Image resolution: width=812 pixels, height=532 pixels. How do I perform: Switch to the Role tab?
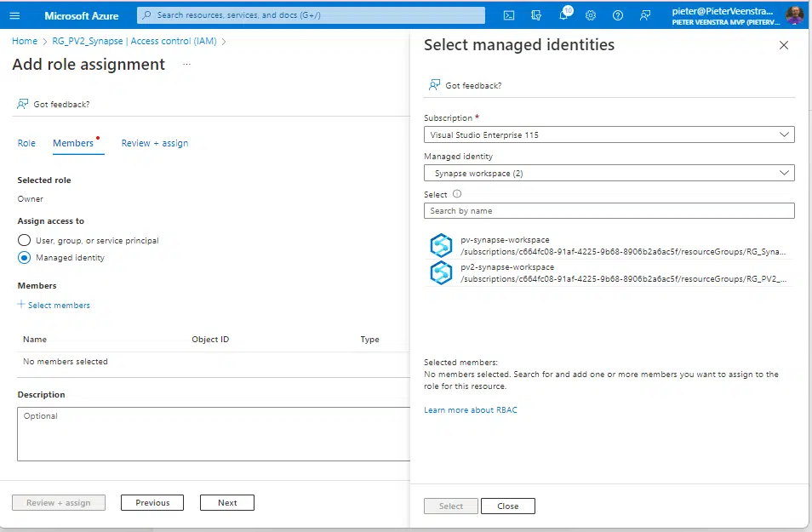(x=26, y=144)
